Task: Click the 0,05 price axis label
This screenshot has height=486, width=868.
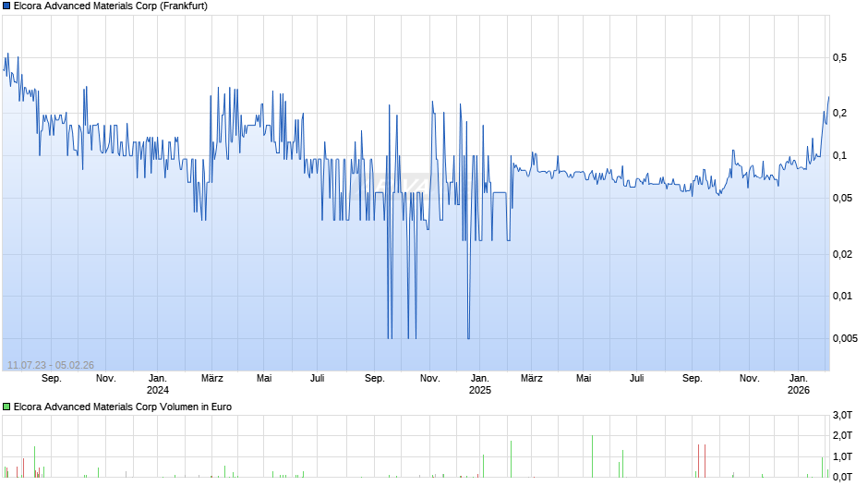Action: coord(842,199)
